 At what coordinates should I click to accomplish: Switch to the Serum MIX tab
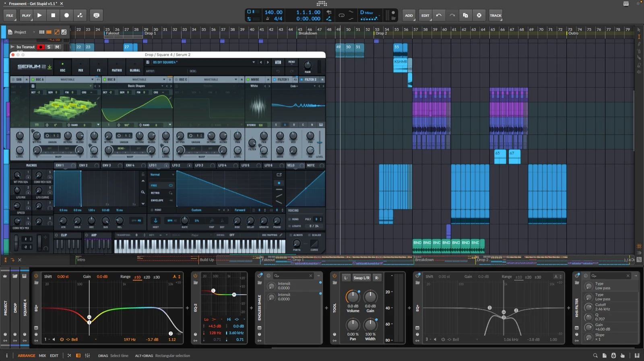pyautogui.click(x=80, y=67)
